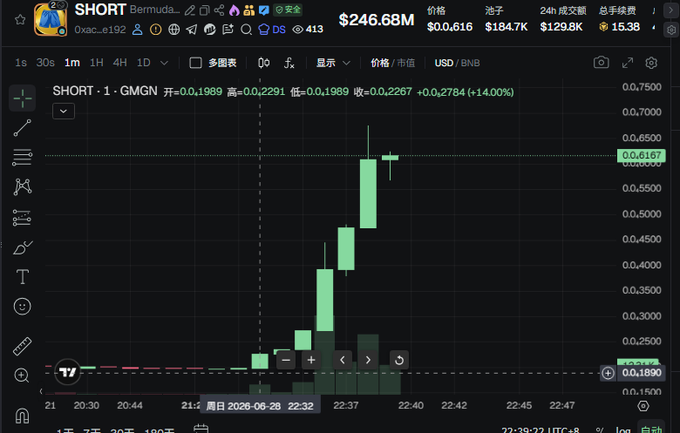Click the TradingView logo
680x433 pixels.
[68, 372]
